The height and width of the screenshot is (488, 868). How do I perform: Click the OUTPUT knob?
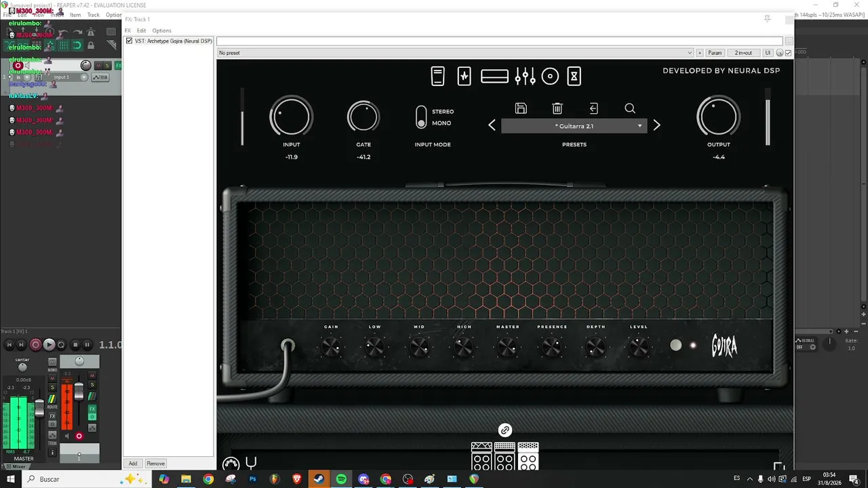(x=718, y=117)
